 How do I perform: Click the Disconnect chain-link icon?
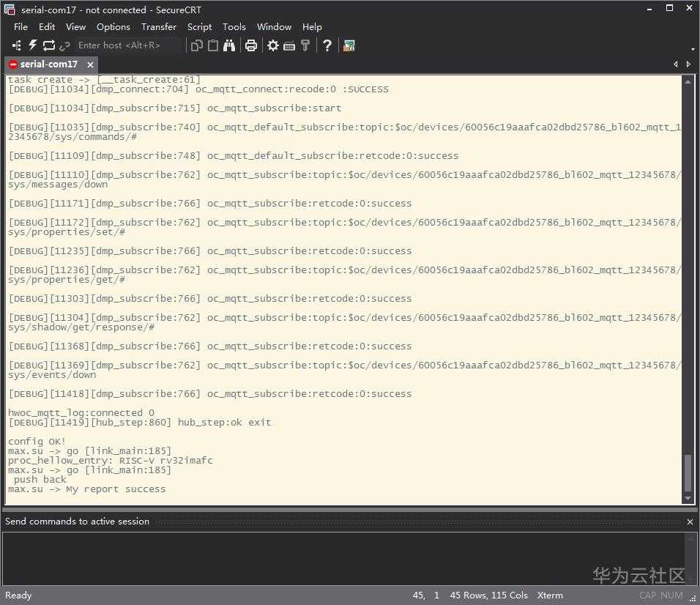point(64,45)
